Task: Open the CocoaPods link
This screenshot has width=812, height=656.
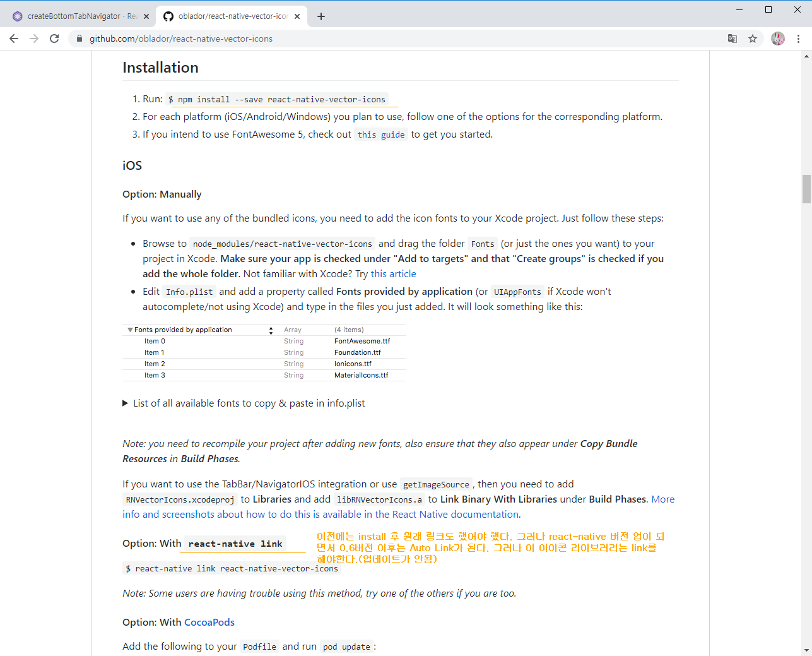Action: (x=209, y=622)
